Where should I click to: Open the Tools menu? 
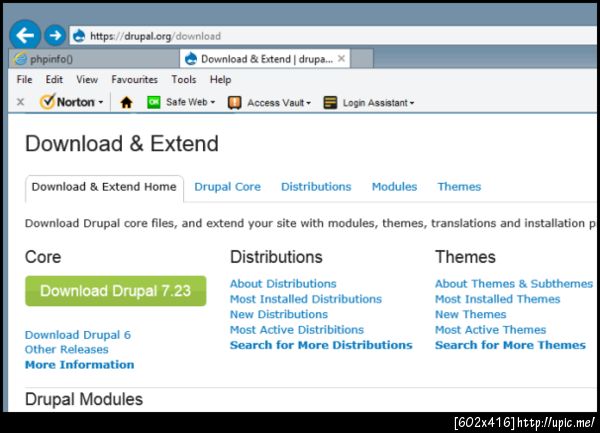click(184, 80)
